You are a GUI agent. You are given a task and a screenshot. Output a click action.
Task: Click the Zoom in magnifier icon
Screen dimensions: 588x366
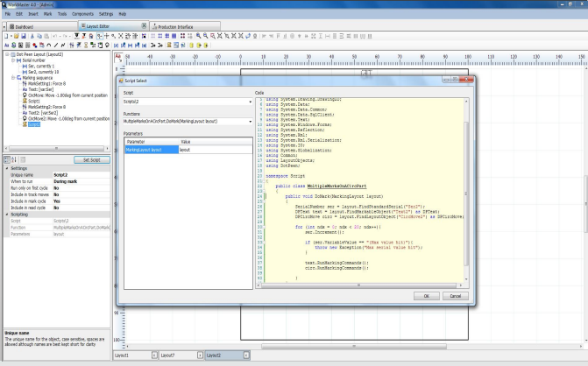pos(198,36)
